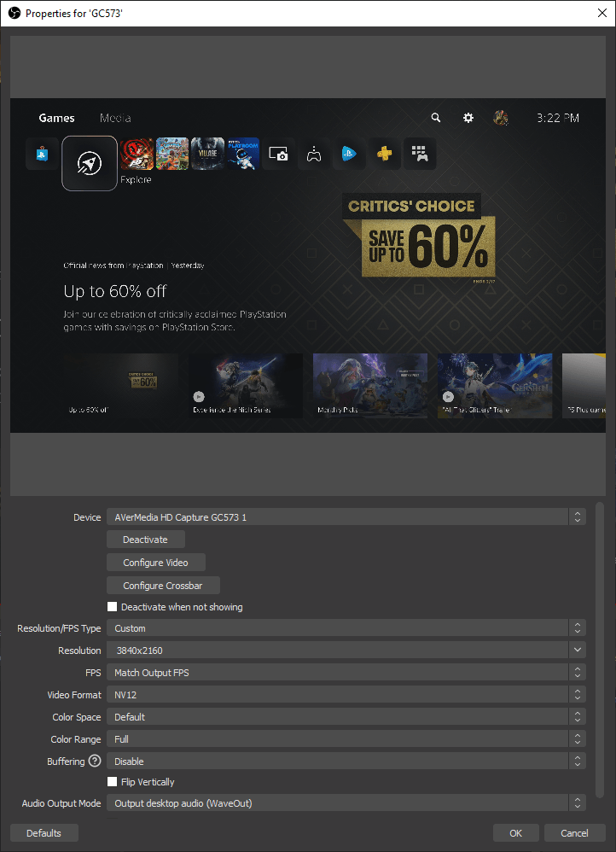The height and width of the screenshot is (852, 616).
Task: Click the user profile avatar in preview
Action: point(500,117)
